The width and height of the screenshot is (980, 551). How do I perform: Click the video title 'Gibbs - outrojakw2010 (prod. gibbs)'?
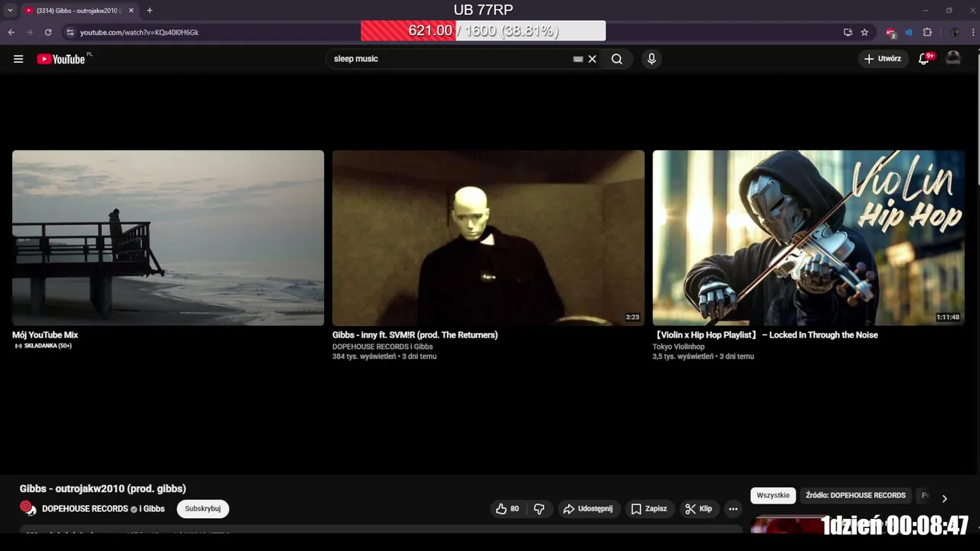[x=103, y=489]
